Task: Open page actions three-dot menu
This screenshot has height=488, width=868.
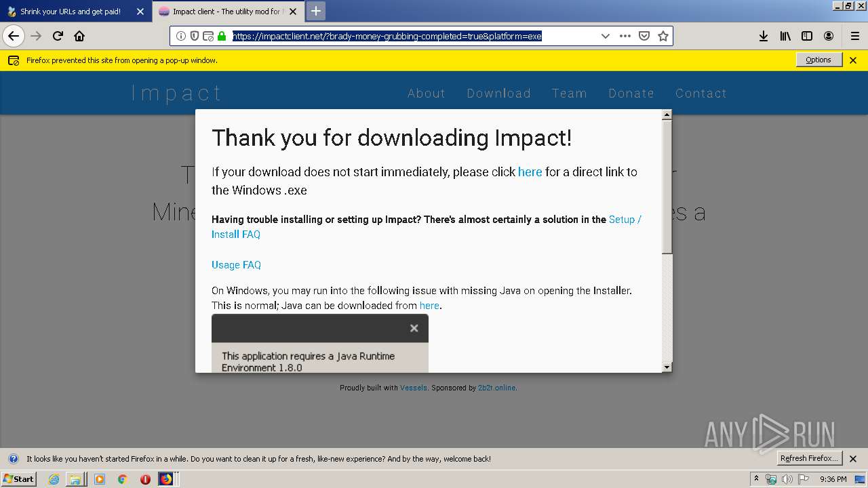Action: (x=625, y=36)
